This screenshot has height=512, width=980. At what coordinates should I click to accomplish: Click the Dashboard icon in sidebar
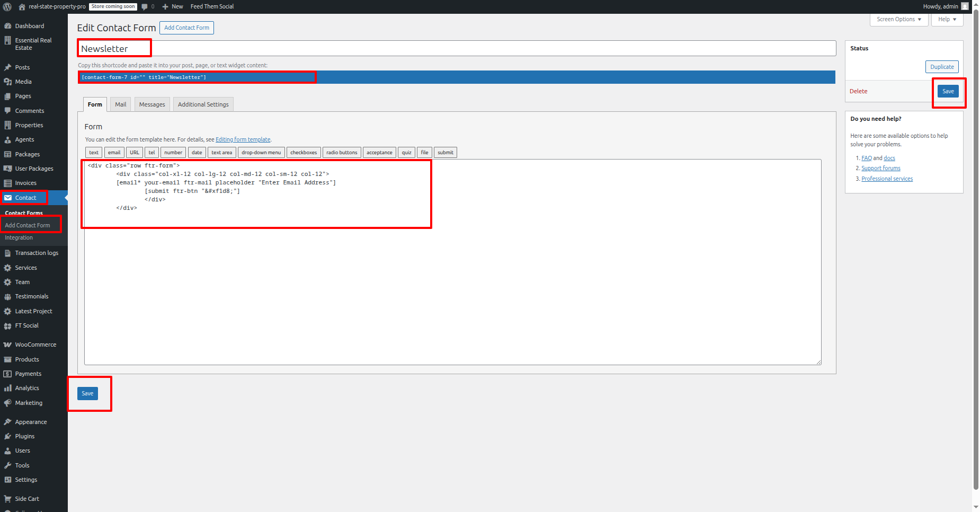(7, 26)
